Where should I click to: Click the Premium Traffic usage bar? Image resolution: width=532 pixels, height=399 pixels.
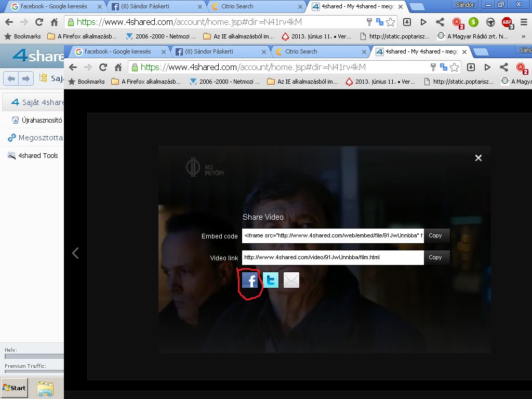click(x=34, y=371)
